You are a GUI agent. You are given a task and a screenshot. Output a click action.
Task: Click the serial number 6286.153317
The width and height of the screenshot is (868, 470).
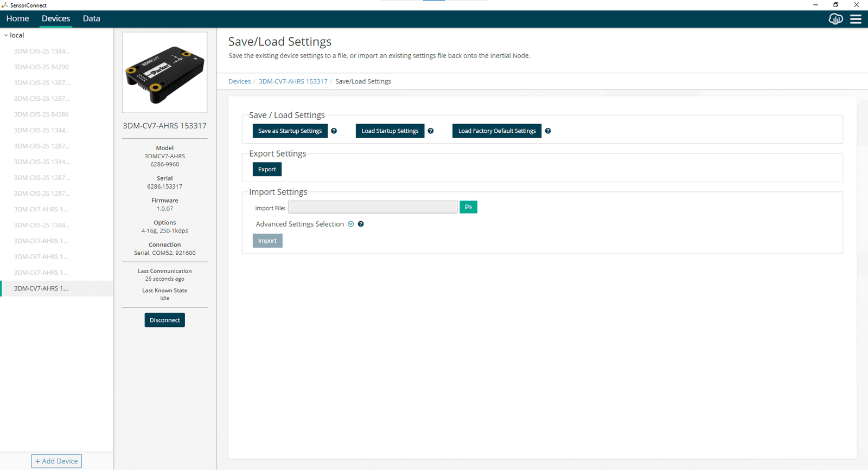(x=165, y=186)
